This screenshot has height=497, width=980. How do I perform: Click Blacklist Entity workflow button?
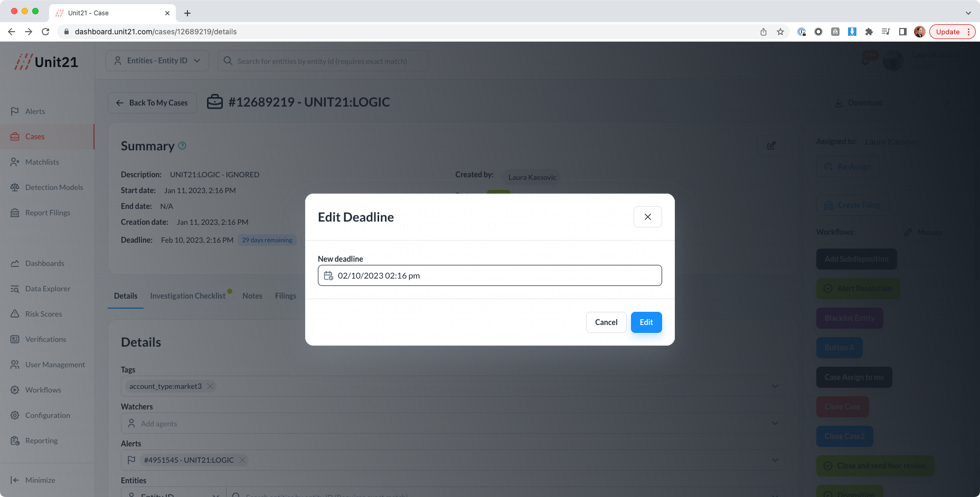(850, 318)
